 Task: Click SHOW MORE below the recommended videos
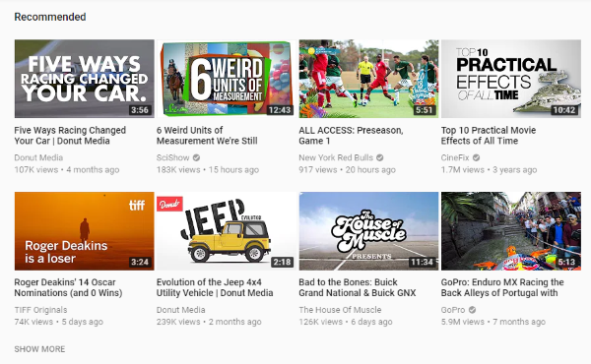click(39, 349)
